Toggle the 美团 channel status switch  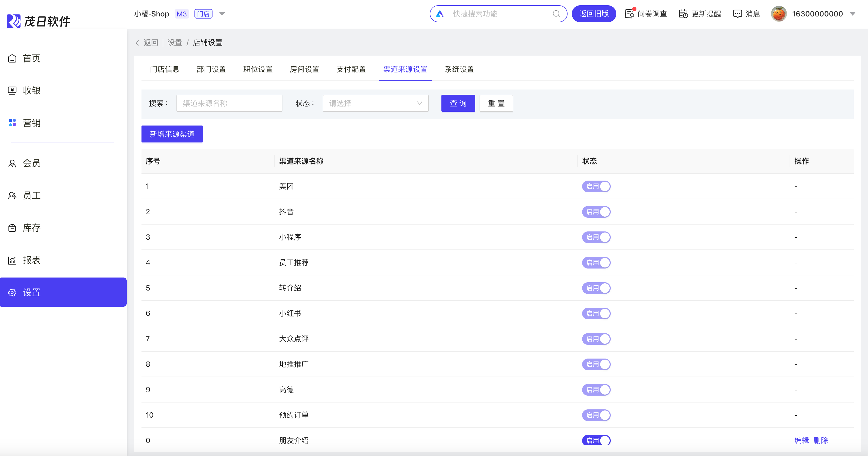[x=596, y=186]
